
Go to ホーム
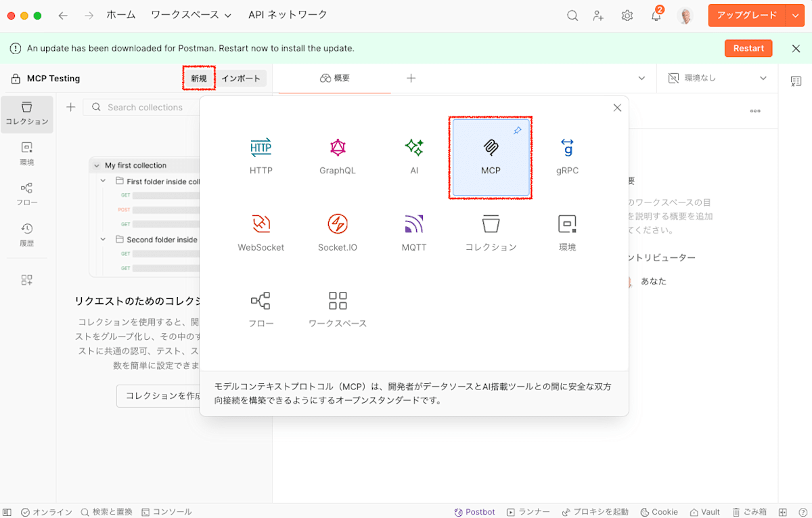(121, 15)
